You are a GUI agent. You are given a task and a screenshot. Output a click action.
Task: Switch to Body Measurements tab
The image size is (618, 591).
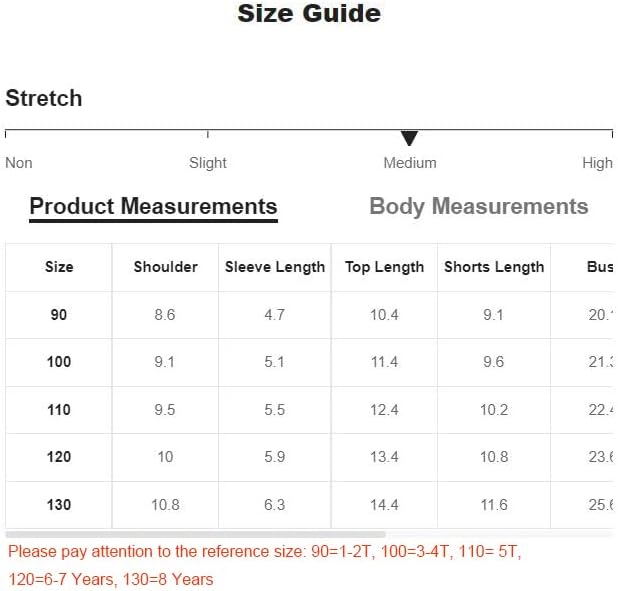(478, 207)
